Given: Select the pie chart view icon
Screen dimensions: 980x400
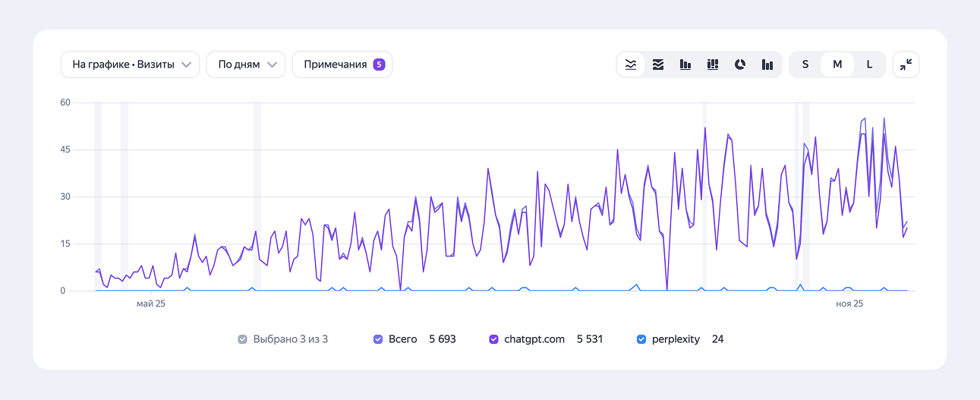Looking at the screenshot, I should click(x=740, y=65).
